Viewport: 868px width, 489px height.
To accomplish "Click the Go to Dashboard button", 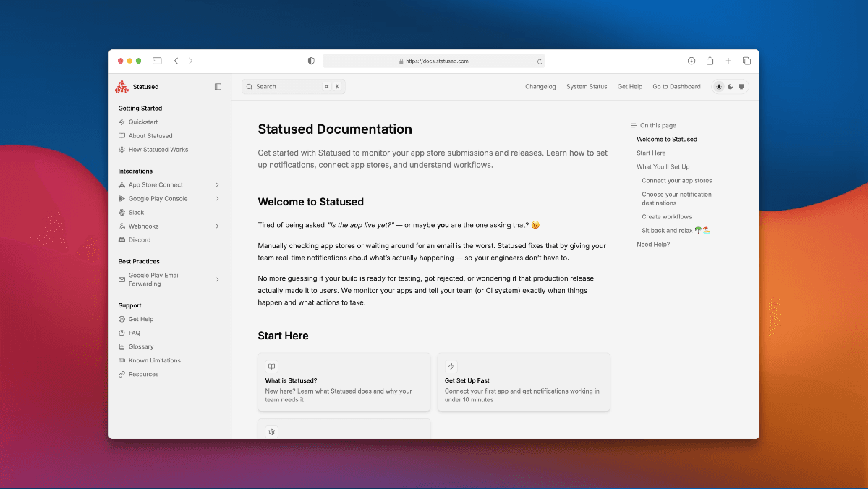I will (676, 86).
